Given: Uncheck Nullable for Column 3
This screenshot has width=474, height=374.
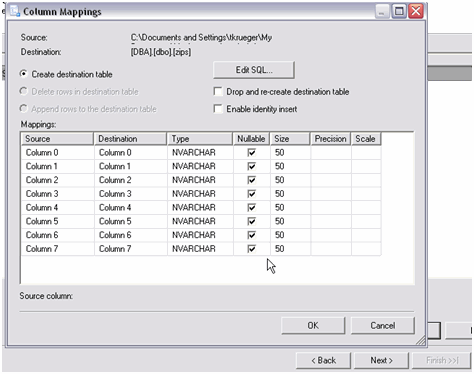Looking at the screenshot, I should point(252,194).
